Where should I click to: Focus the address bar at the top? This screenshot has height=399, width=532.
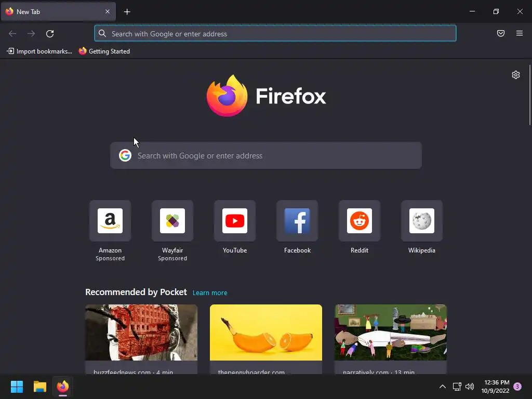[275, 33]
